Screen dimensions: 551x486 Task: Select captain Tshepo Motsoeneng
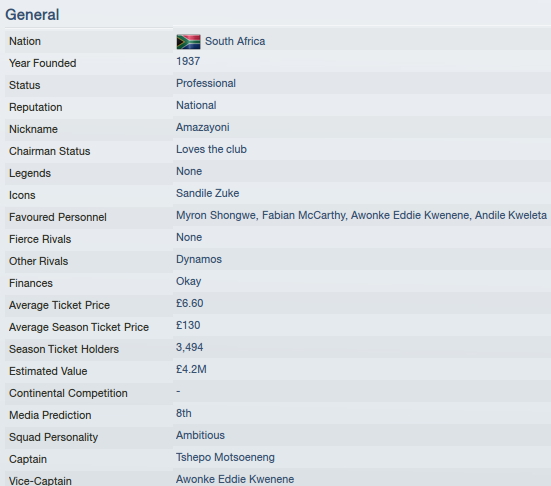(225, 457)
